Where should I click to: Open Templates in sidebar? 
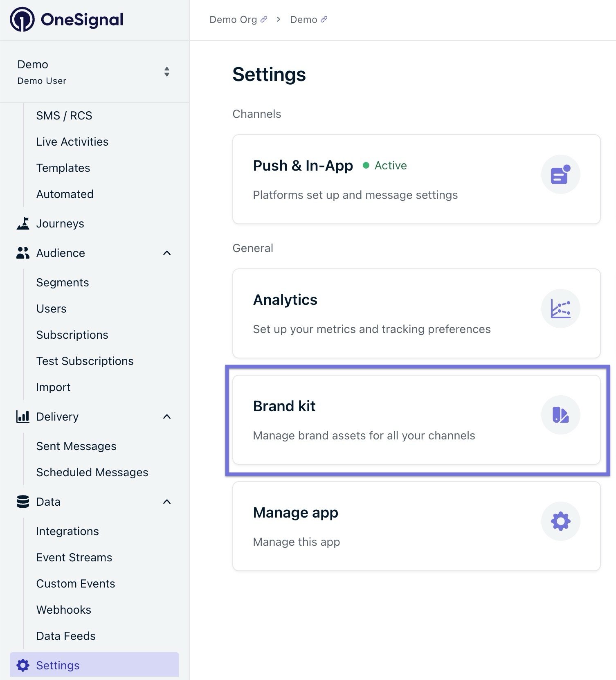[63, 168]
